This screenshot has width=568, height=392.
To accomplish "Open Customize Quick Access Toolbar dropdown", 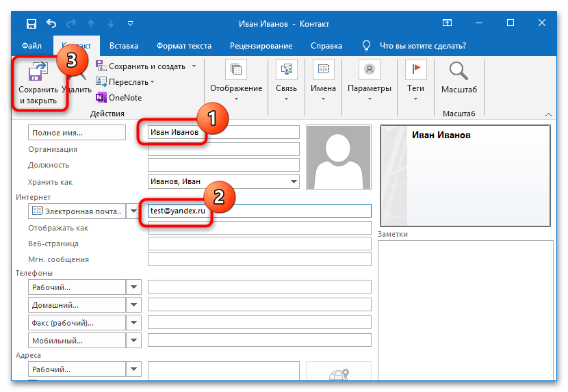I will click(131, 23).
